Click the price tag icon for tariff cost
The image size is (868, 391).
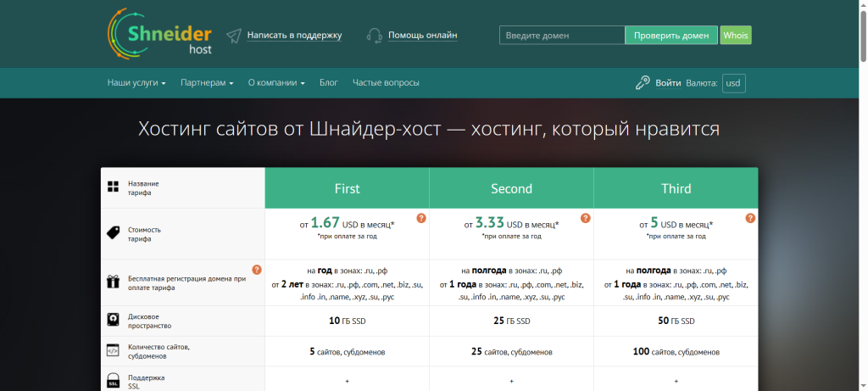click(114, 233)
